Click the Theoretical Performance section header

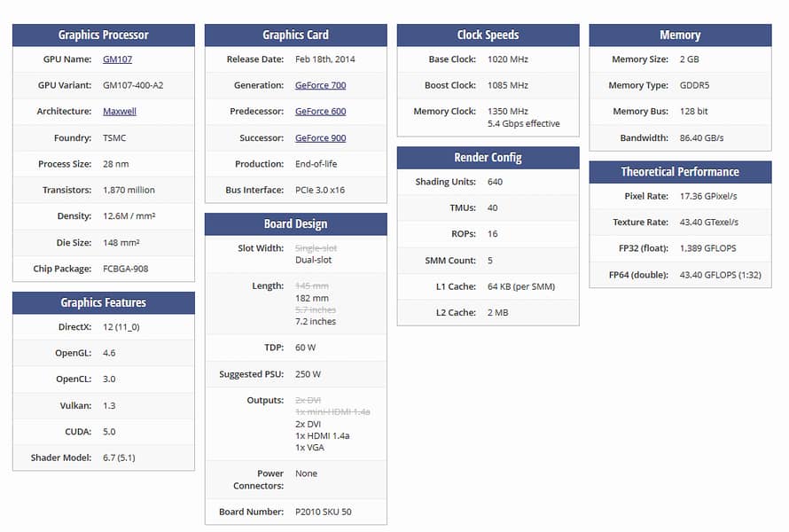pos(680,172)
